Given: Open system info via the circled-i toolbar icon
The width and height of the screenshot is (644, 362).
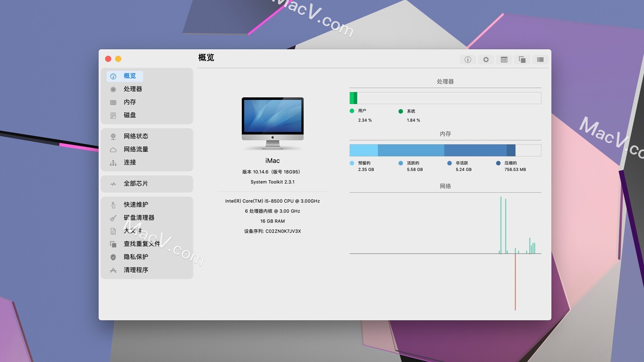Looking at the screenshot, I should tap(468, 59).
